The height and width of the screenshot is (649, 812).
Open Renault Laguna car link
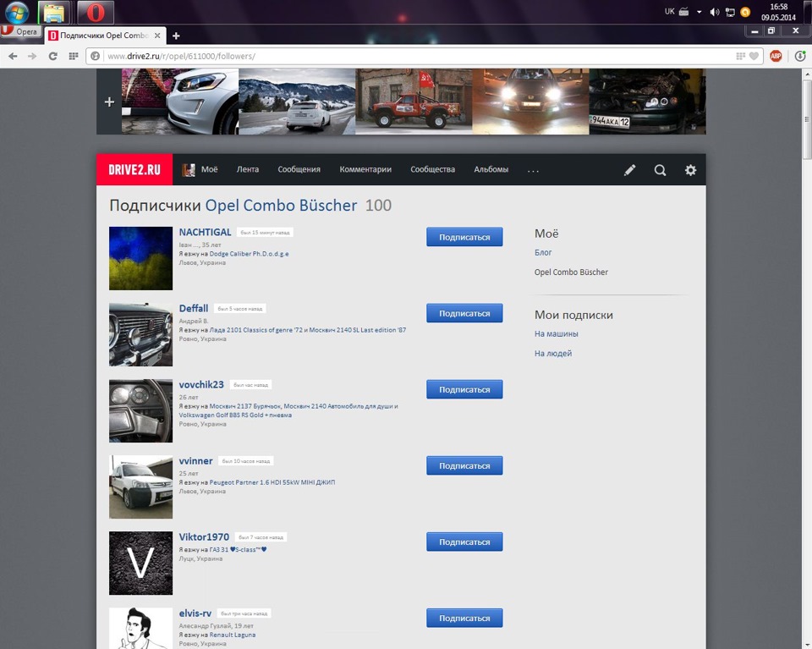[233, 635]
